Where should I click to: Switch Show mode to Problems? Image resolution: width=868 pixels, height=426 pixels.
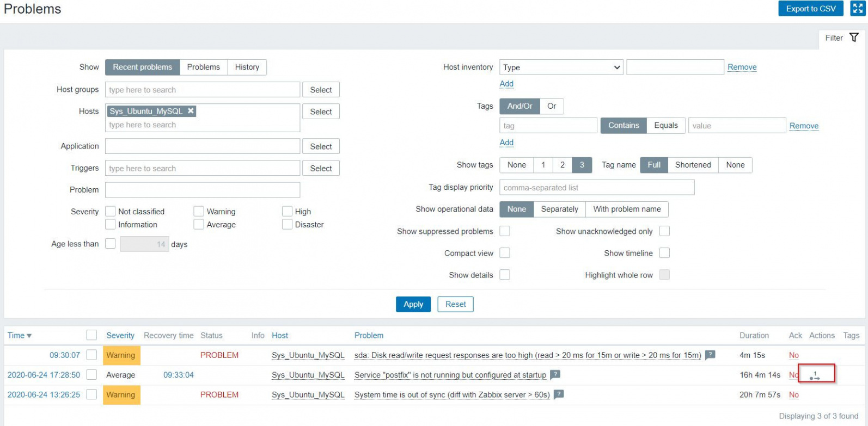click(204, 67)
